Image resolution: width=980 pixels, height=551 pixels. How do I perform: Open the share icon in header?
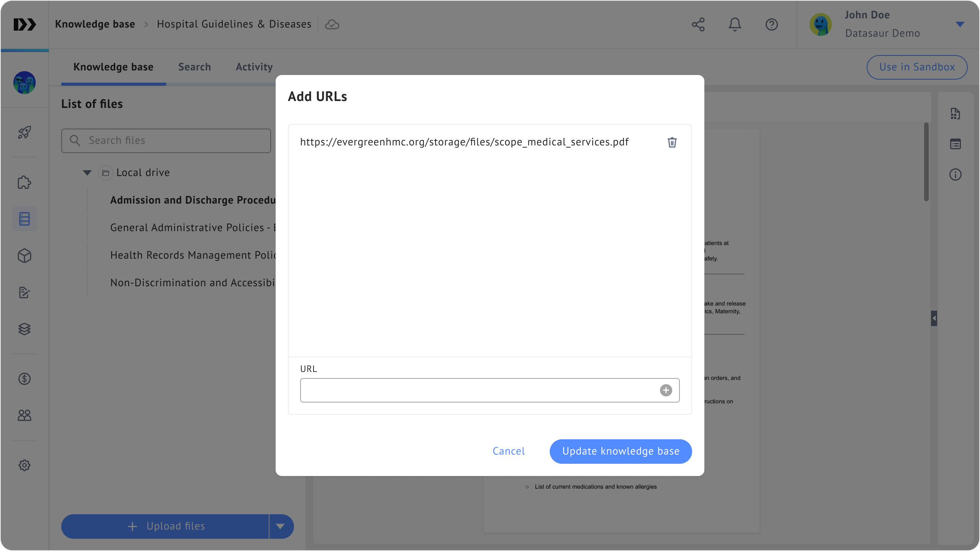coord(698,24)
